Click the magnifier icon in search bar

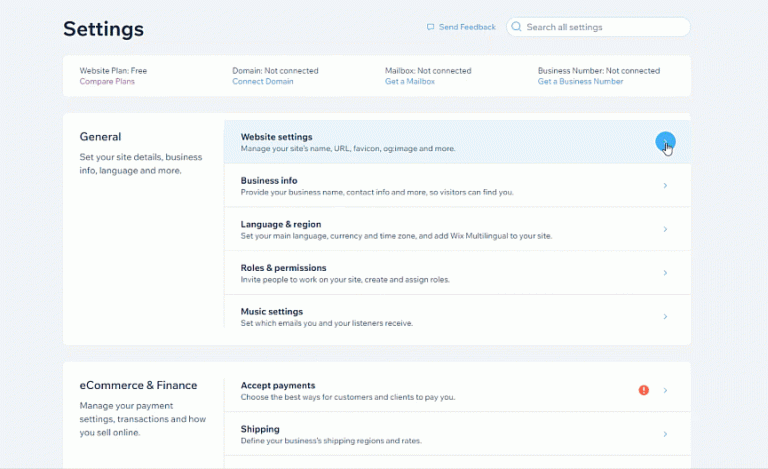(517, 27)
